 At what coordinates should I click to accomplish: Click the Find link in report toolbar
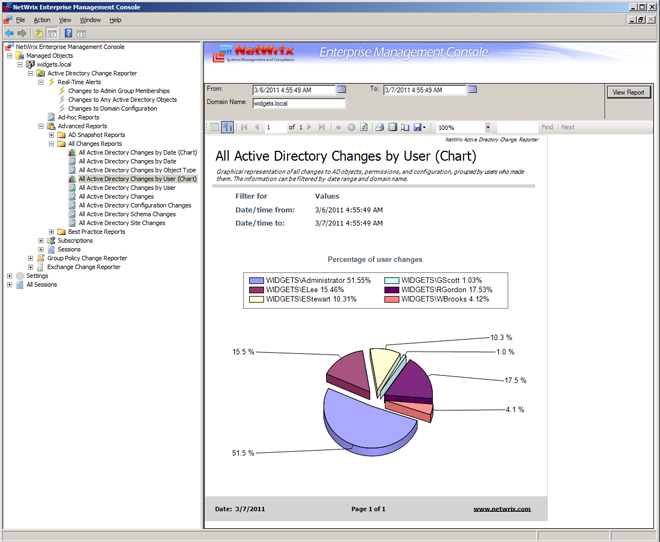(x=547, y=127)
